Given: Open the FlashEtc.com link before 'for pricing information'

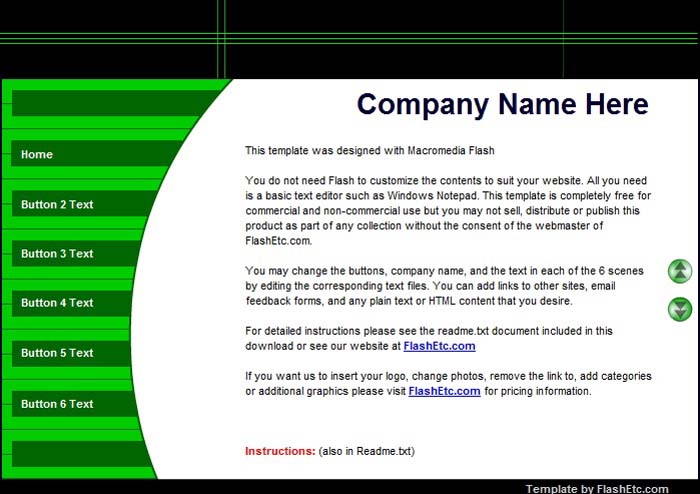Looking at the screenshot, I should pyautogui.click(x=444, y=391).
